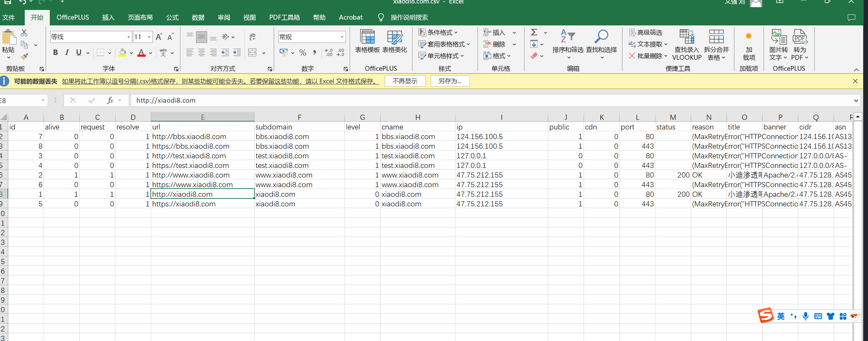Toggle Underline formatting
Screen dimensions: 868x341
(x=79, y=53)
